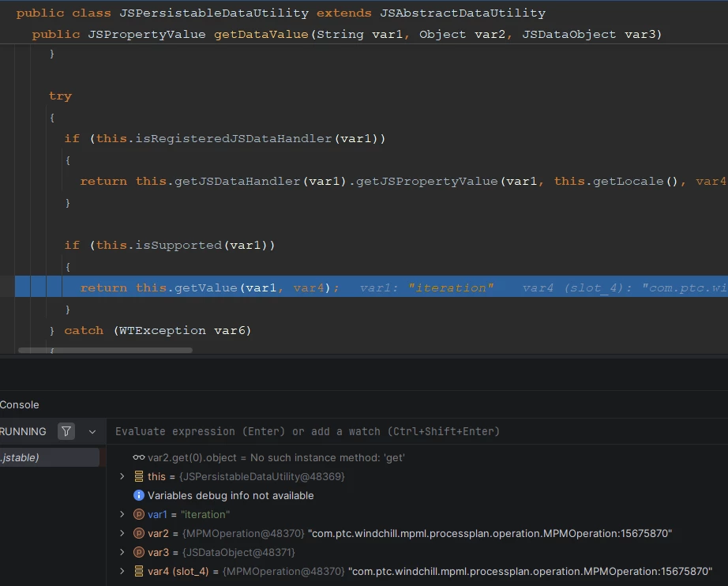The image size is (728, 586).
Task: Click the info icon for debug info message
Action: 138,495
